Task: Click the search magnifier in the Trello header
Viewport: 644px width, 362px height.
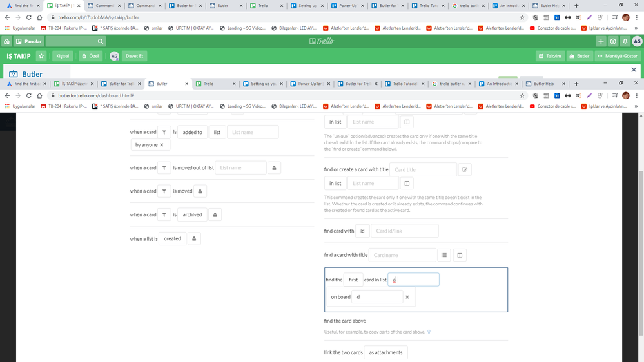Action: (x=100, y=41)
